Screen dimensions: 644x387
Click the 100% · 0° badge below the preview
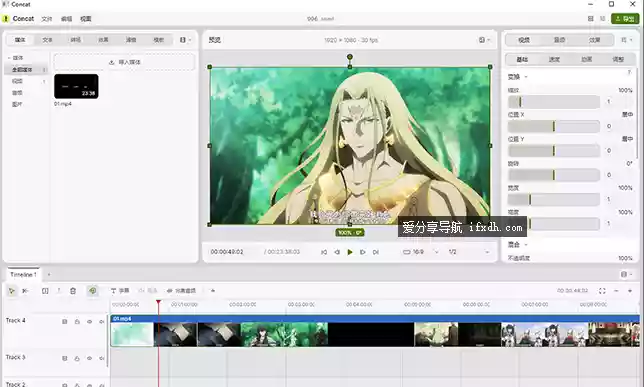350,233
